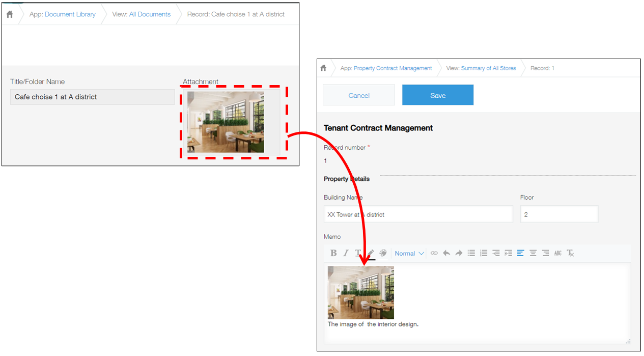This screenshot has height=356, width=644.
Task: Toggle italic formatting in the Memo toolbar
Action: click(346, 253)
